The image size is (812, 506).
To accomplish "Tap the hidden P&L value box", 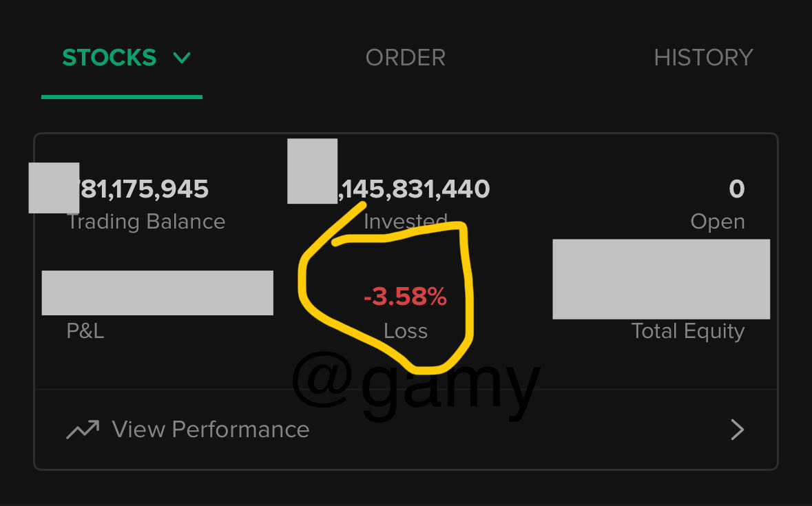I will coord(157,293).
